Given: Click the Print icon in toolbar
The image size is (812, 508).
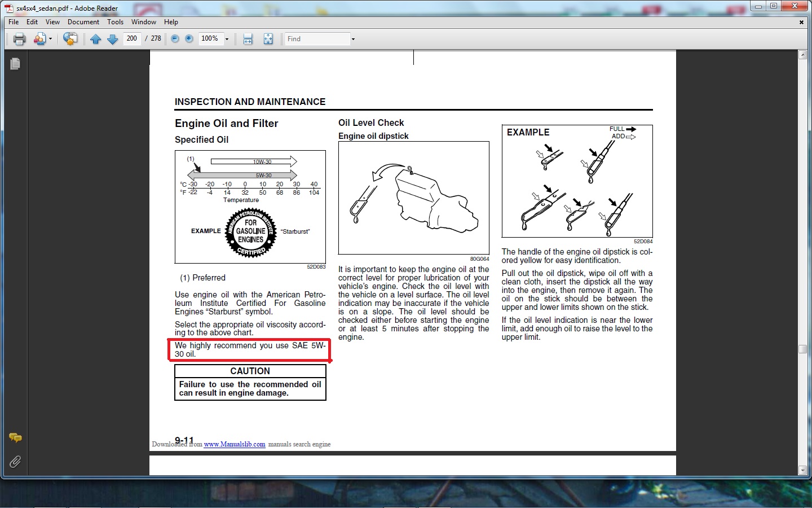Looking at the screenshot, I should pos(20,39).
